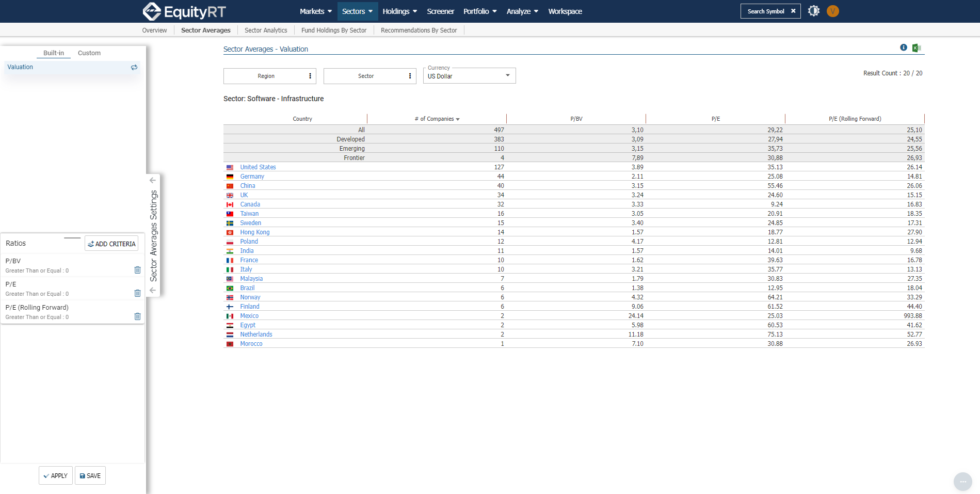Viewport: 980px width, 494px height.
Task: Delete the P/BV ratio criterion
Action: coord(137,269)
